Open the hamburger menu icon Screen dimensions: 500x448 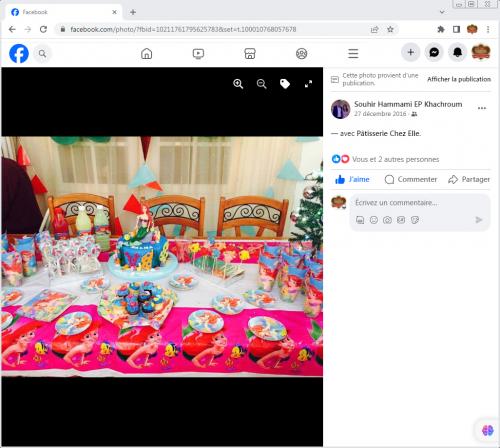(x=353, y=53)
